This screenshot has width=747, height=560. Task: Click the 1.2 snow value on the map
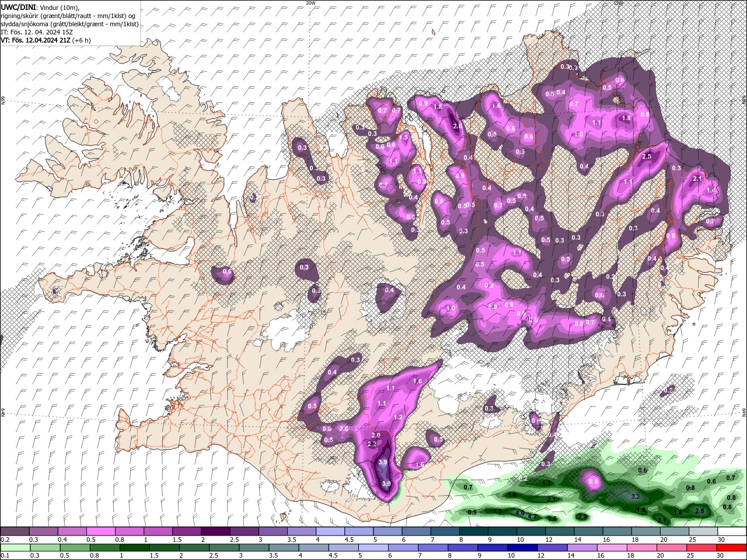point(399,417)
